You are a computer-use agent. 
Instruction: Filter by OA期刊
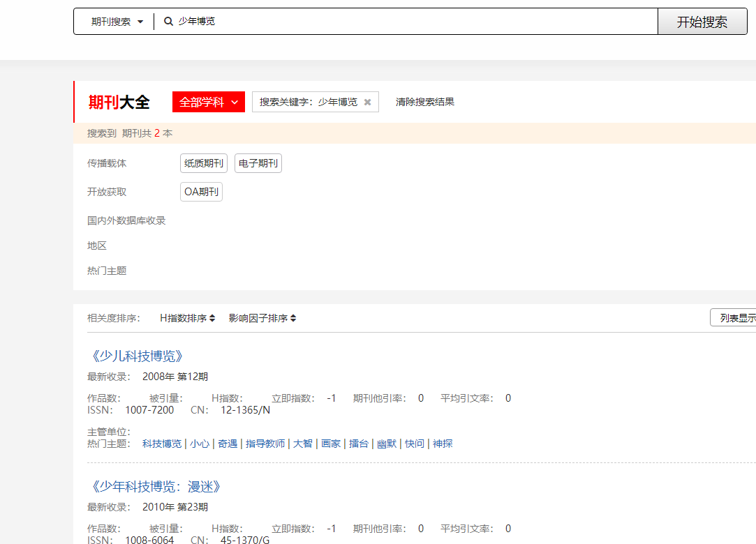click(x=201, y=192)
